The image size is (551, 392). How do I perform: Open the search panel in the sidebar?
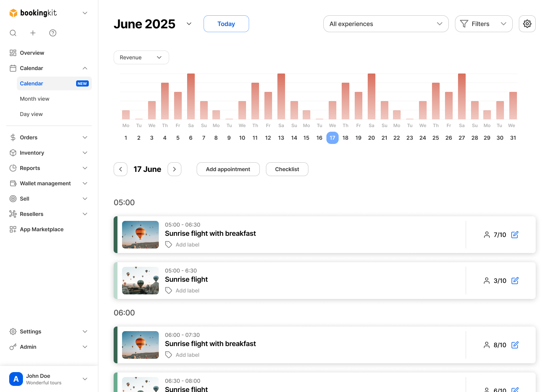click(x=13, y=33)
